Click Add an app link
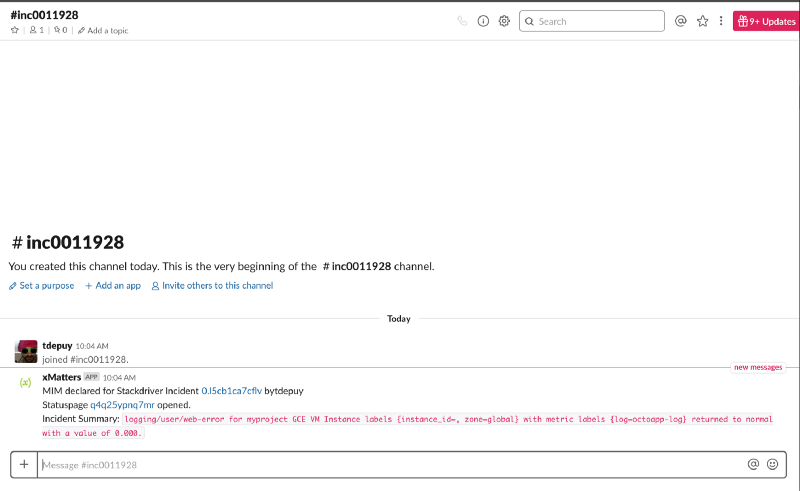The image size is (800, 491). (x=113, y=286)
